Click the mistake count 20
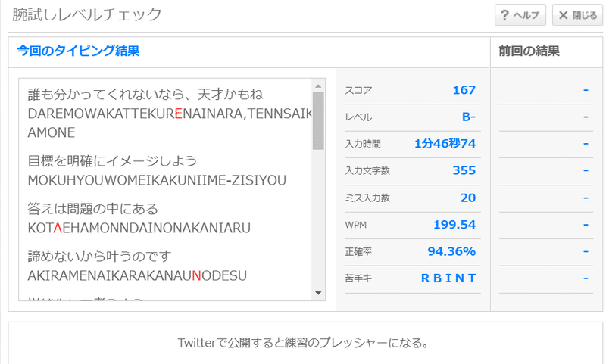 [x=468, y=198]
